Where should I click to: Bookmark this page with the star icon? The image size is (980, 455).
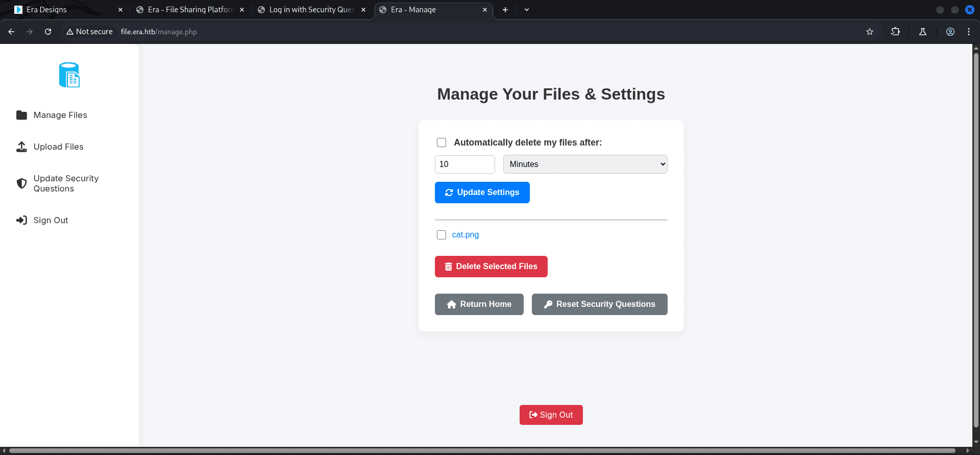(x=870, y=32)
